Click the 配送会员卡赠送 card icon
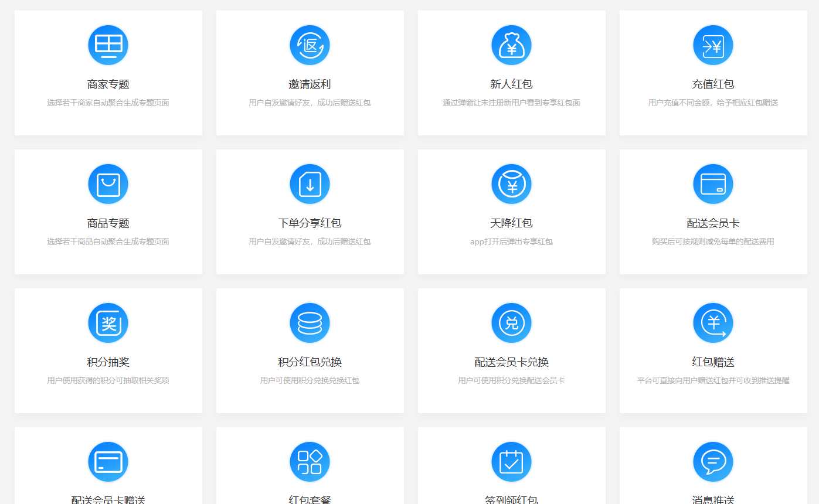Image resolution: width=819 pixels, height=504 pixels. 108,462
